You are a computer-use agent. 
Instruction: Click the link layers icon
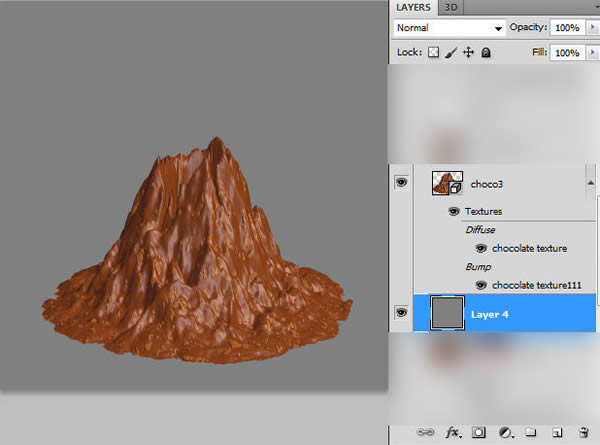pyautogui.click(x=426, y=432)
